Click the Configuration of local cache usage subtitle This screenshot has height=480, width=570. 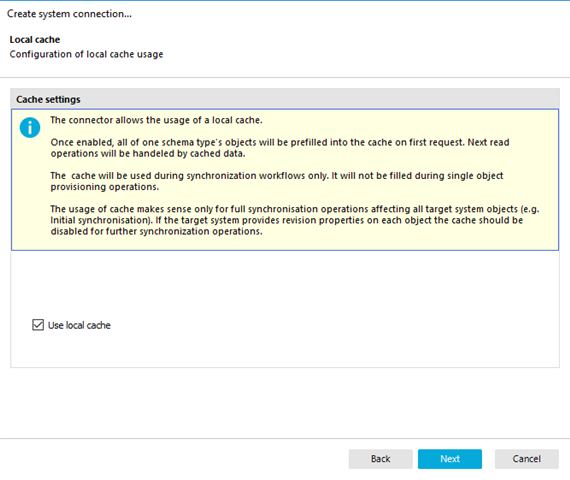point(86,54)
